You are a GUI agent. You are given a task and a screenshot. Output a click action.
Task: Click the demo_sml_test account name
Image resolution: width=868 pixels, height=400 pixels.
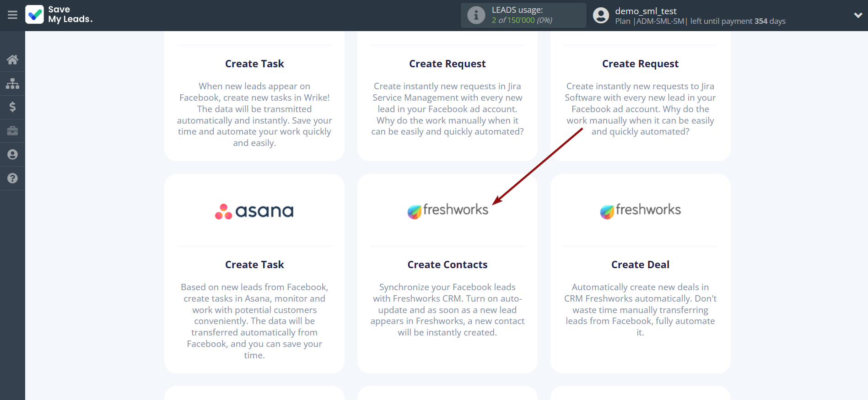click(646, 11)
